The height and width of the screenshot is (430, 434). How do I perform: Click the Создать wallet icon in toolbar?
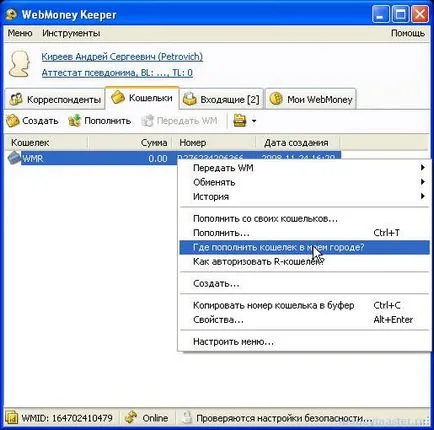[13, 121]
